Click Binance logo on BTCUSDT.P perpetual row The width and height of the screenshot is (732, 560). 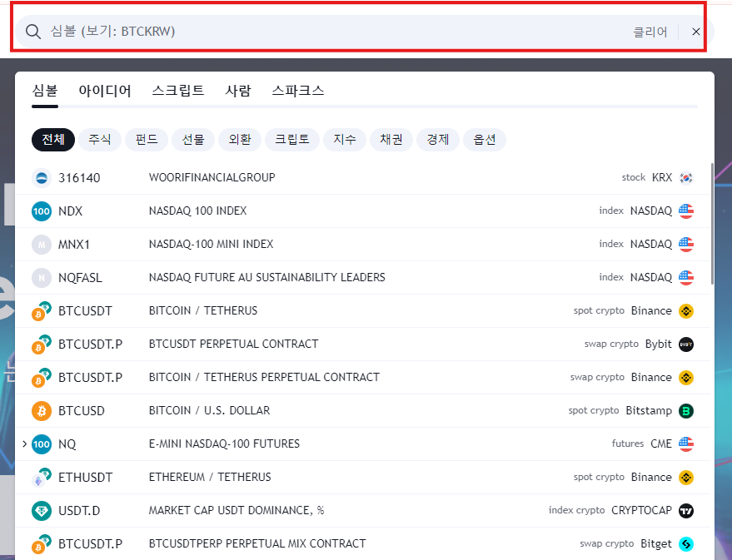(686, 378)
